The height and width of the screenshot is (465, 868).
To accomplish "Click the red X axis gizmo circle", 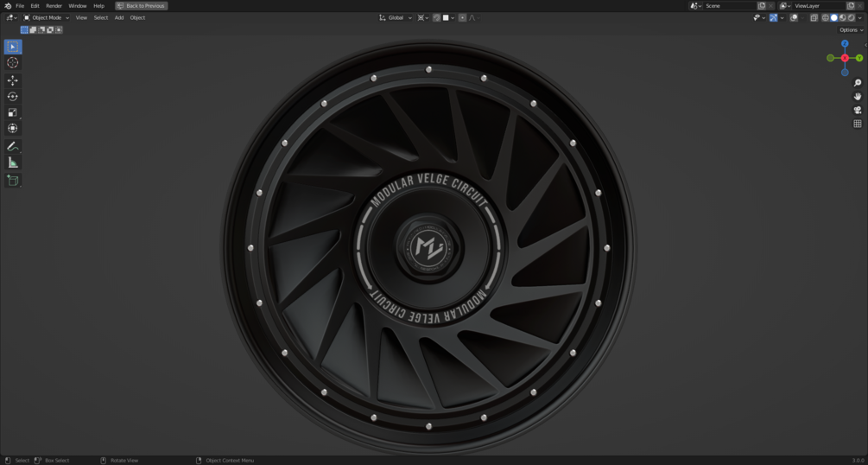I will 845,58.
